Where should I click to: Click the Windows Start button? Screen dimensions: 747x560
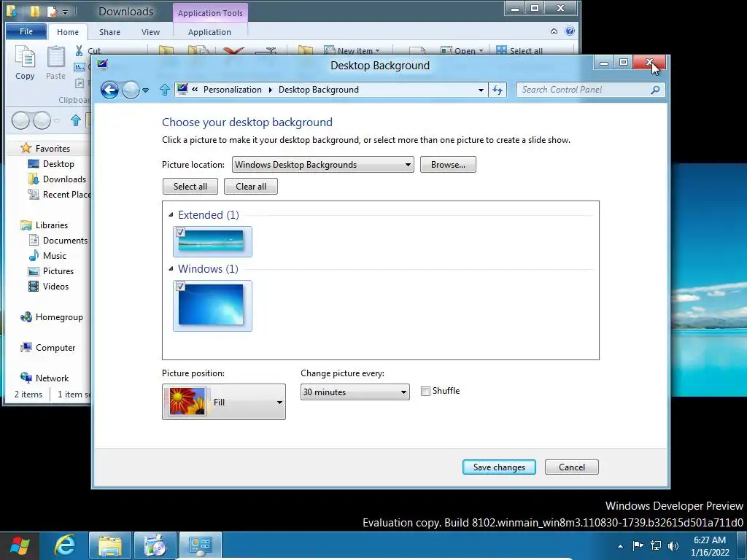point(20,545)
